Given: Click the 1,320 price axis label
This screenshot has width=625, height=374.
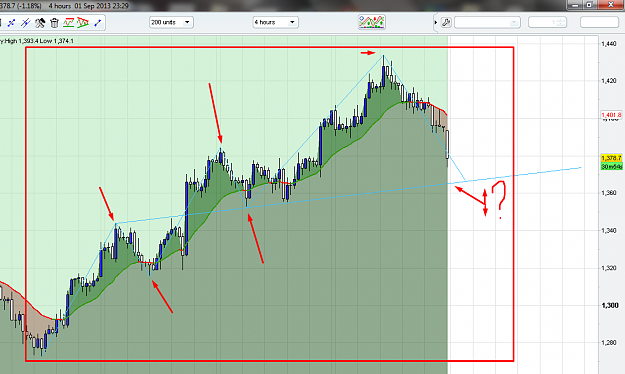Looking at the screenshot, I should point(609,268).
